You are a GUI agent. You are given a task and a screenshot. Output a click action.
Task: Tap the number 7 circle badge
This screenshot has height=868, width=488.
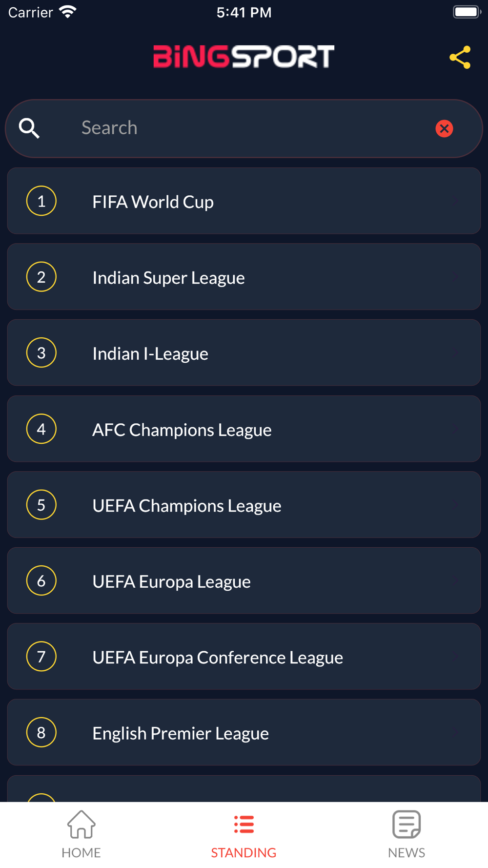(41, 656)
